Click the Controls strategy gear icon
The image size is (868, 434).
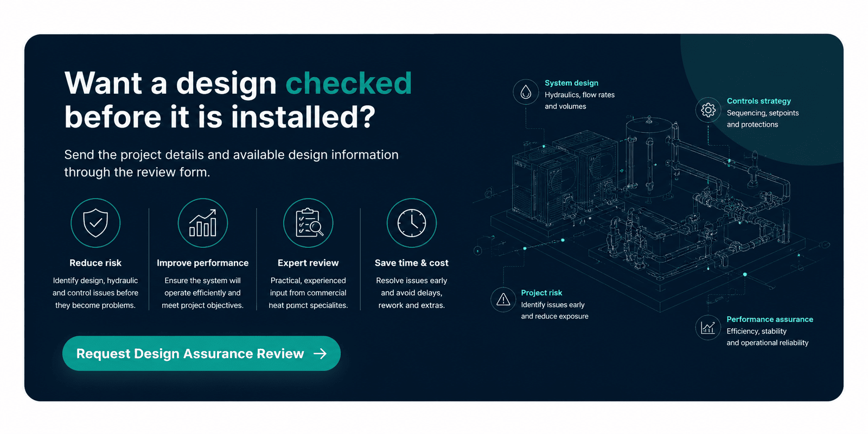point(708,110)
